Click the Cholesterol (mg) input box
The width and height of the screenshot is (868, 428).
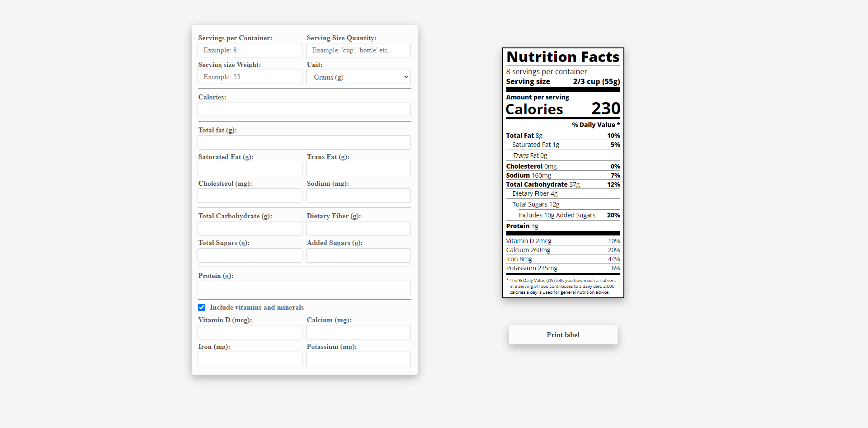[x=250, y=196]
